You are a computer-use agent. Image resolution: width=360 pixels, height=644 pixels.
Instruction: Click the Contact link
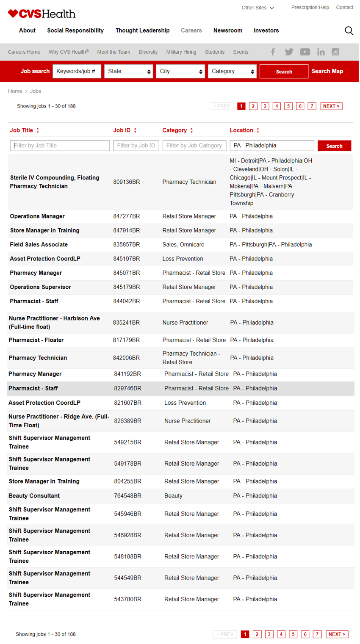344,8
